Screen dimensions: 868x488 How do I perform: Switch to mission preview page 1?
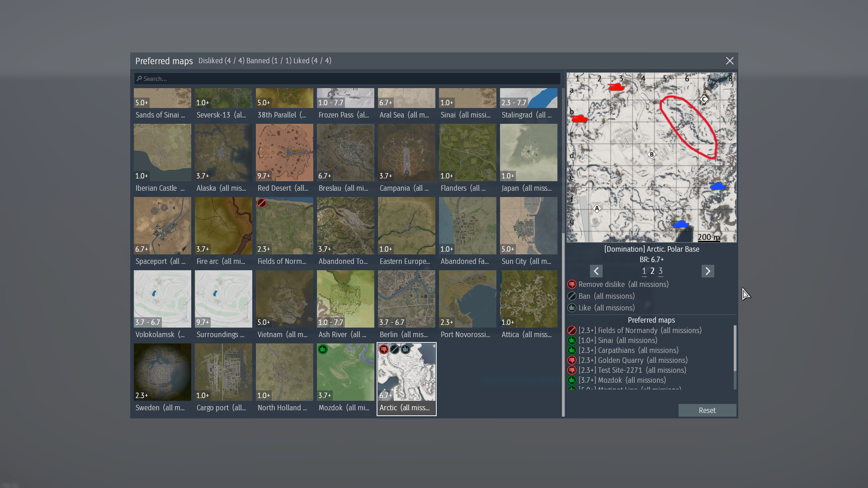point(644,271)
